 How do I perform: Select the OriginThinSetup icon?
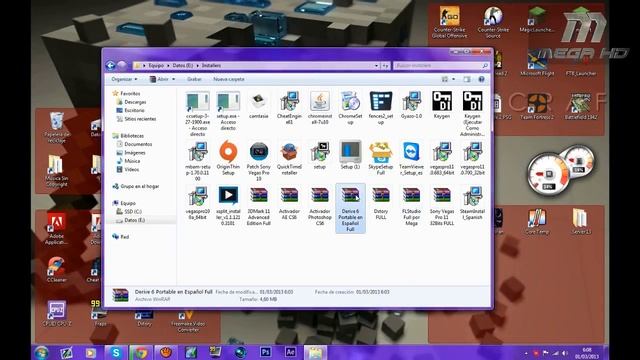coord(228,158)
